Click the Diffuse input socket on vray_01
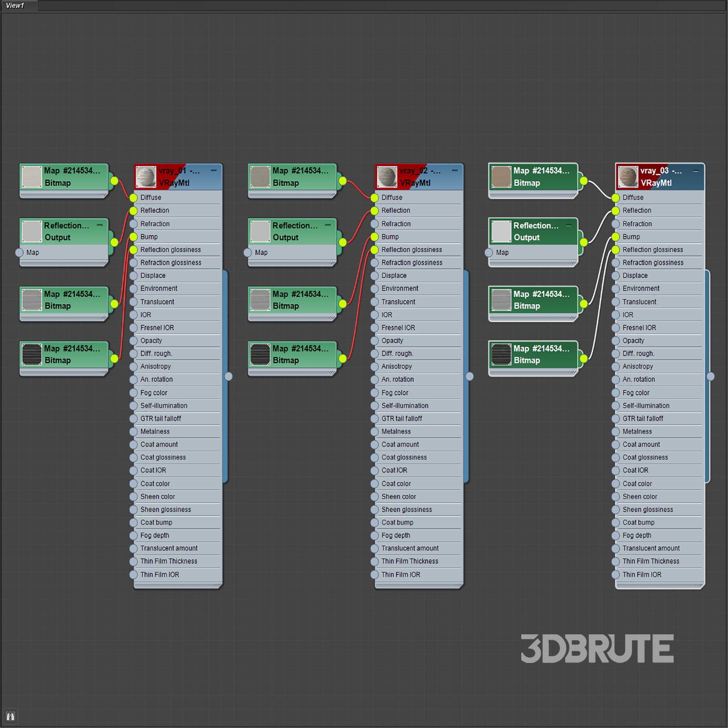The image size is (728, 728). tap(133, 198)
